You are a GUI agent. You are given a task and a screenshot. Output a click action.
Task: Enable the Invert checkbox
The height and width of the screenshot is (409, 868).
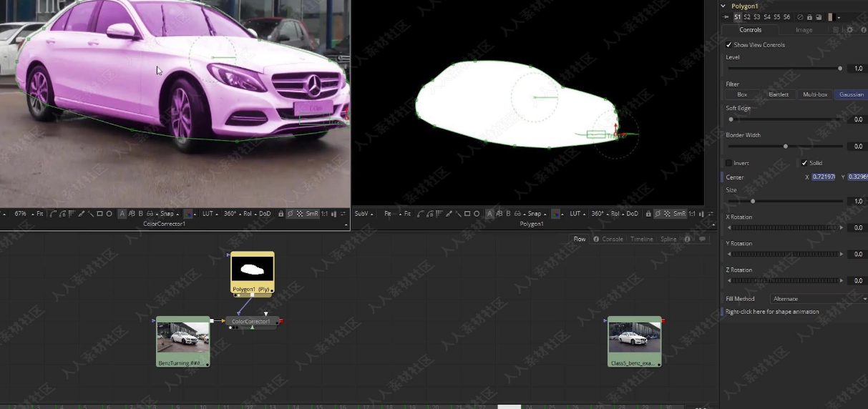[729, 163]
